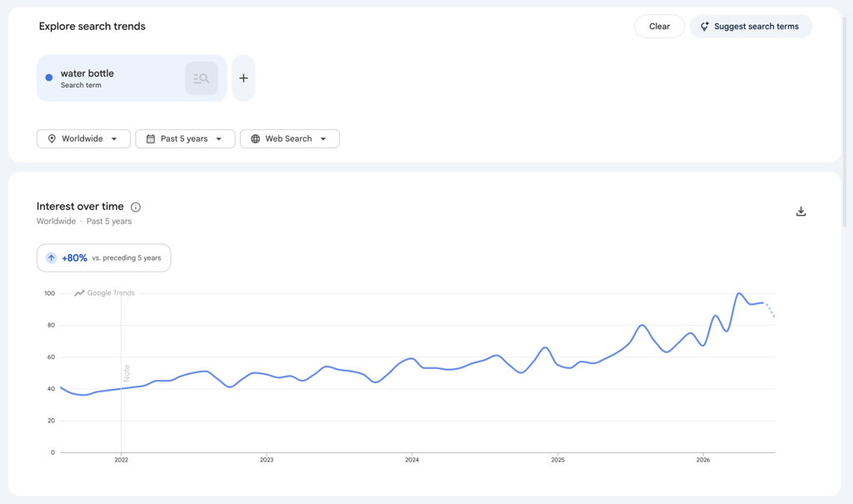Download the interest over time chart
Image resolution: width=853 pixels, height=504 pixels.
click(x=801, y=211)
